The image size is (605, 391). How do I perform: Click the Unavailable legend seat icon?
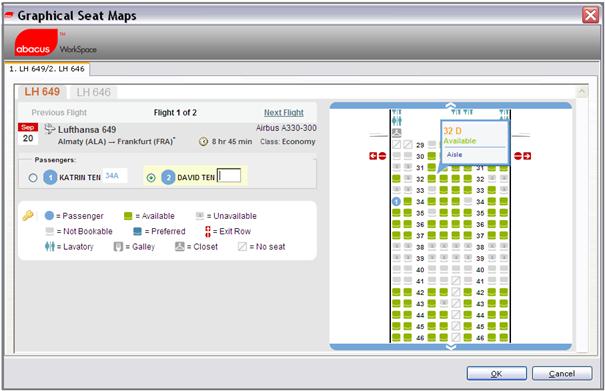click(200, 216)
